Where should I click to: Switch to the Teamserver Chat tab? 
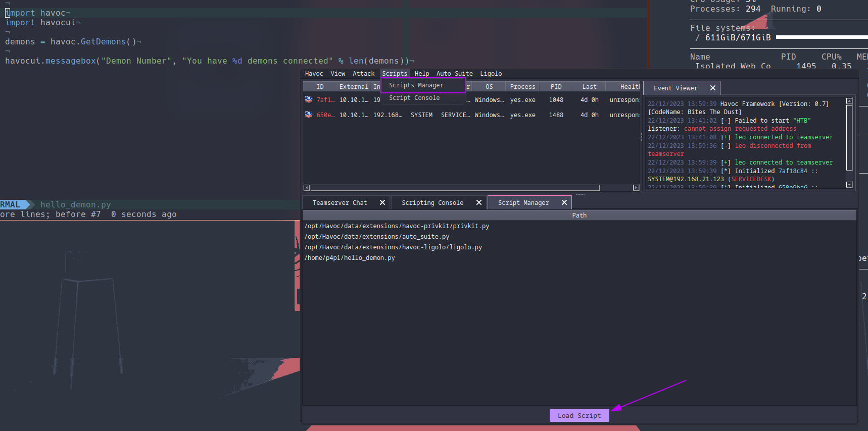340,202
